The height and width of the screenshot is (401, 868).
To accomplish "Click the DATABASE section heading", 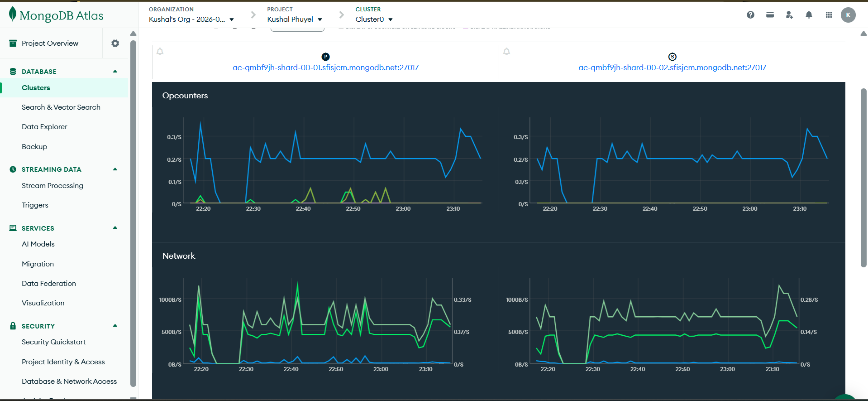I will pos(39,72).
